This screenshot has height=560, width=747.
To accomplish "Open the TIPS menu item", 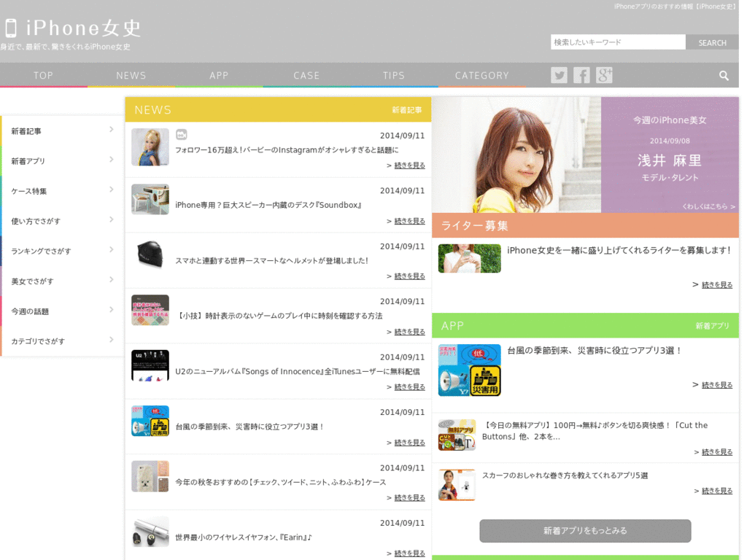I will click(393, 75).
